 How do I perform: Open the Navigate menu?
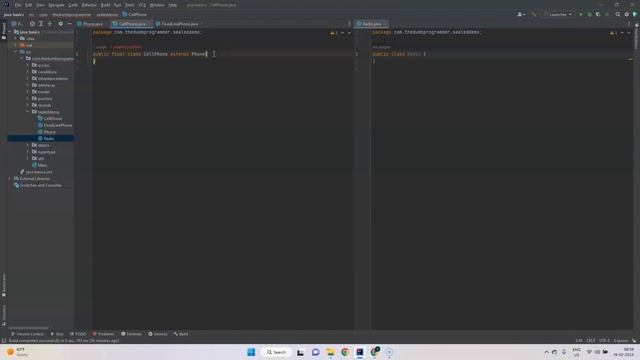click(56, 5)
